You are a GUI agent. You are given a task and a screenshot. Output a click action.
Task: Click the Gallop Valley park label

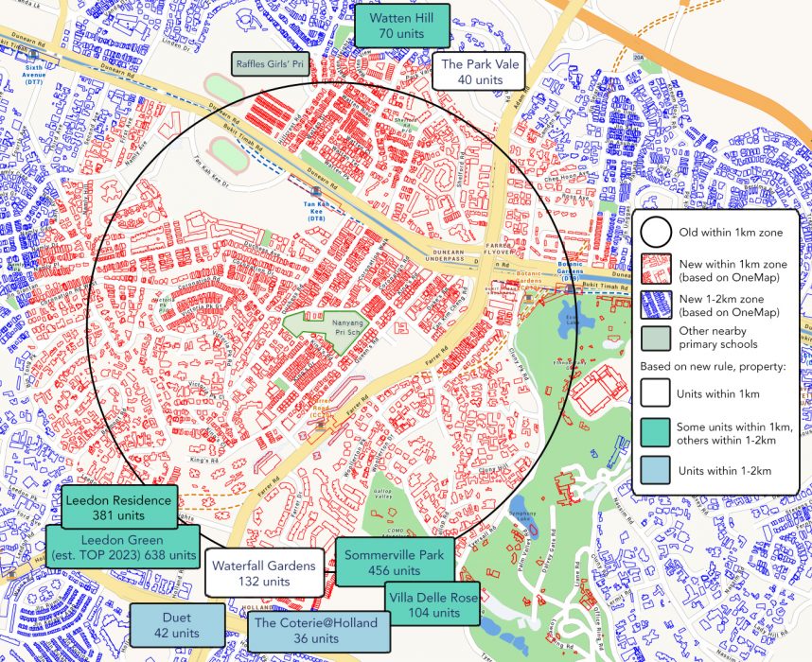click(383, 494)
